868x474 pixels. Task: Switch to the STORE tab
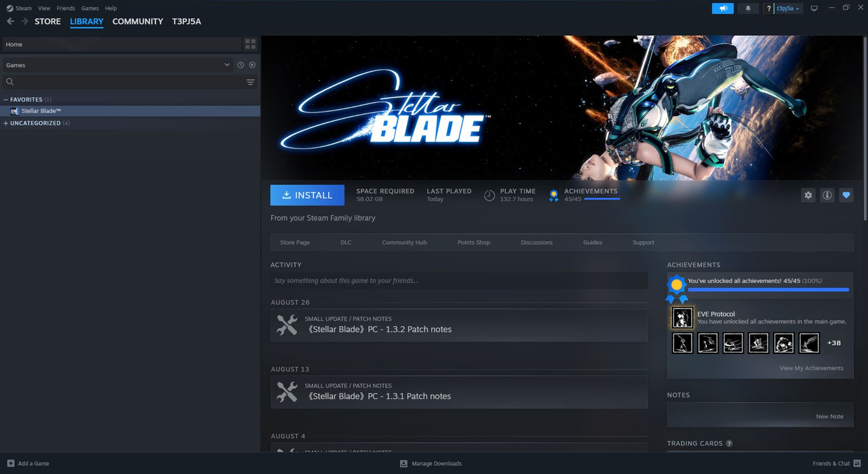click(47, 22)
